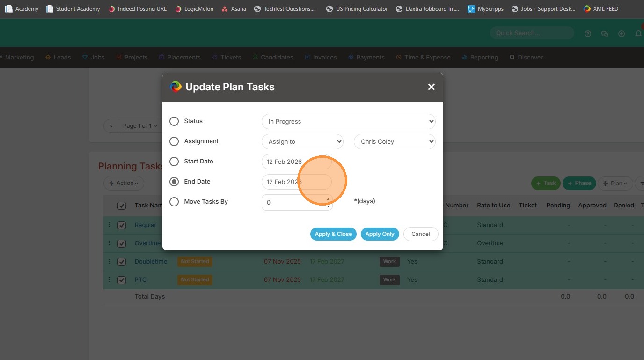Open the Candidates menu item

273,57
